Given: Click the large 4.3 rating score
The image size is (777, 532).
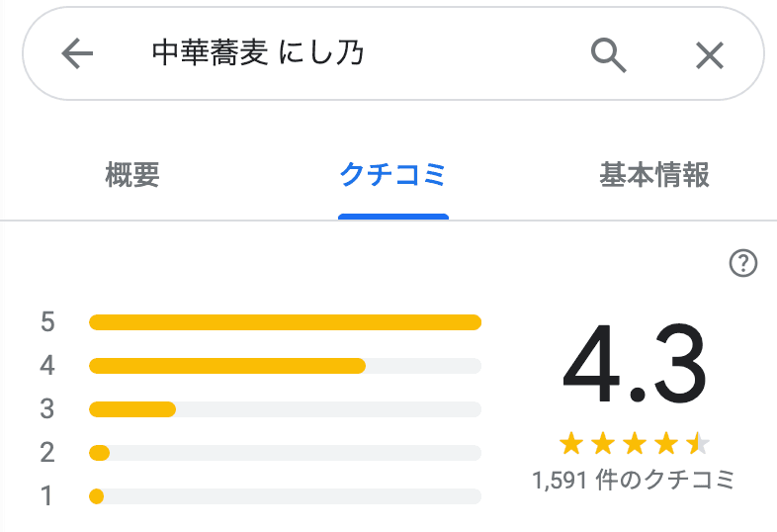Looking at the screenshot, I should click(x=634, y=367).
